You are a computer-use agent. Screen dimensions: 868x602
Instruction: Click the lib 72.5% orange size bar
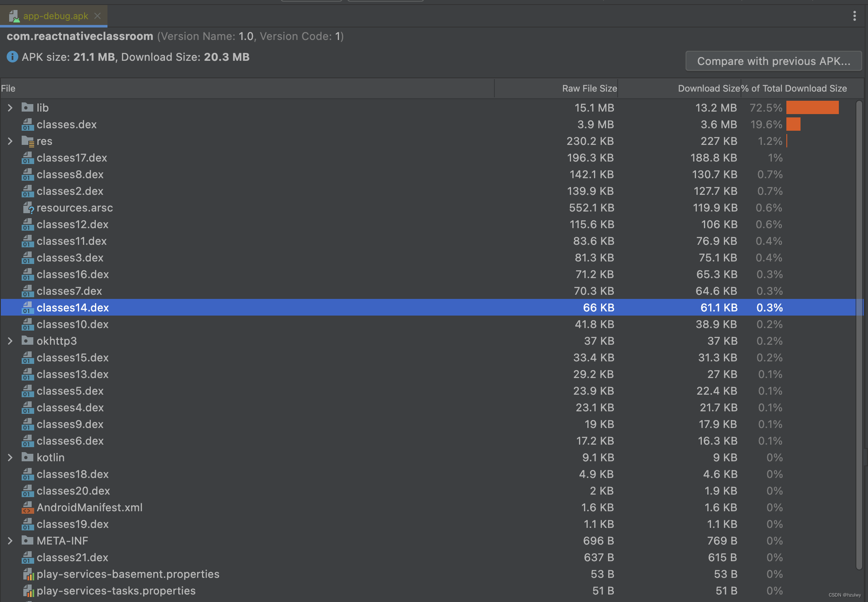click(x=812, y=107)
